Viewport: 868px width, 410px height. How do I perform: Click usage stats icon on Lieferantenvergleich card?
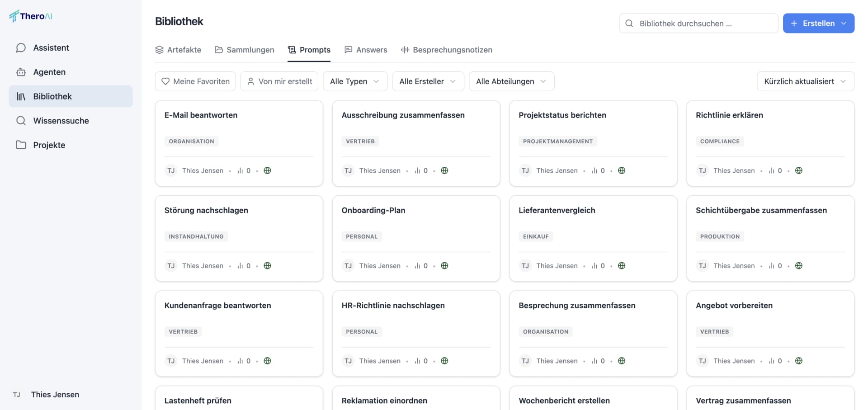(x=594, y=266)
